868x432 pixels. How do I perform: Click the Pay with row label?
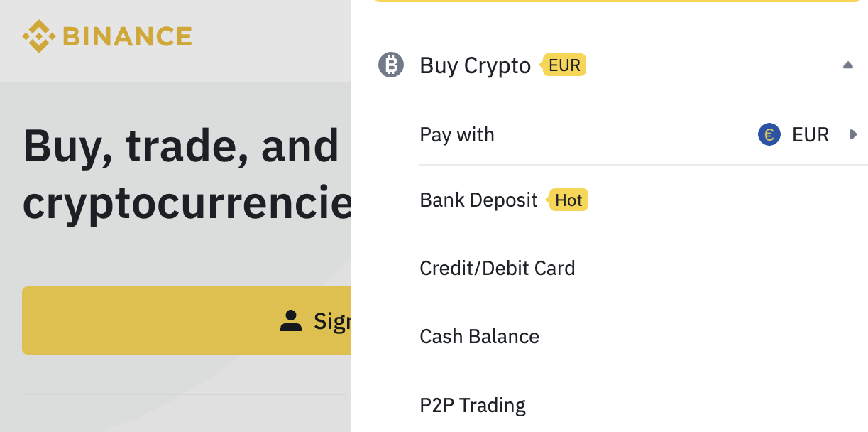pos(457,135)
